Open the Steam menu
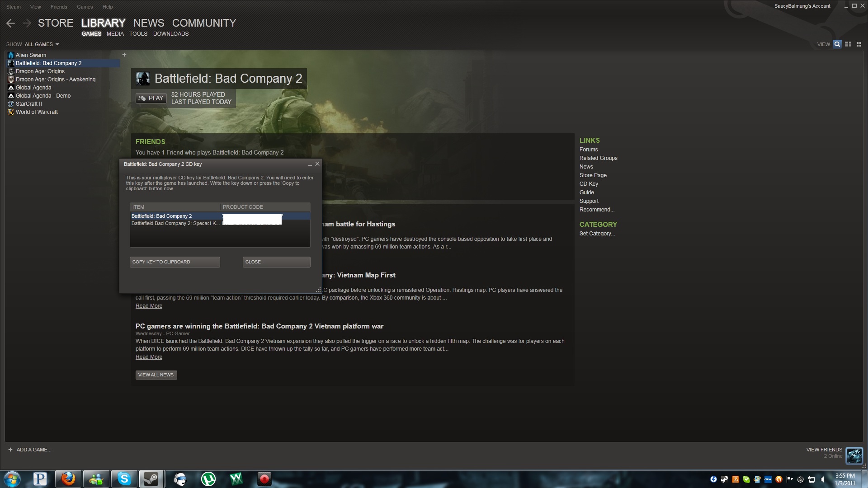868x488 pixels. point(14,7)
